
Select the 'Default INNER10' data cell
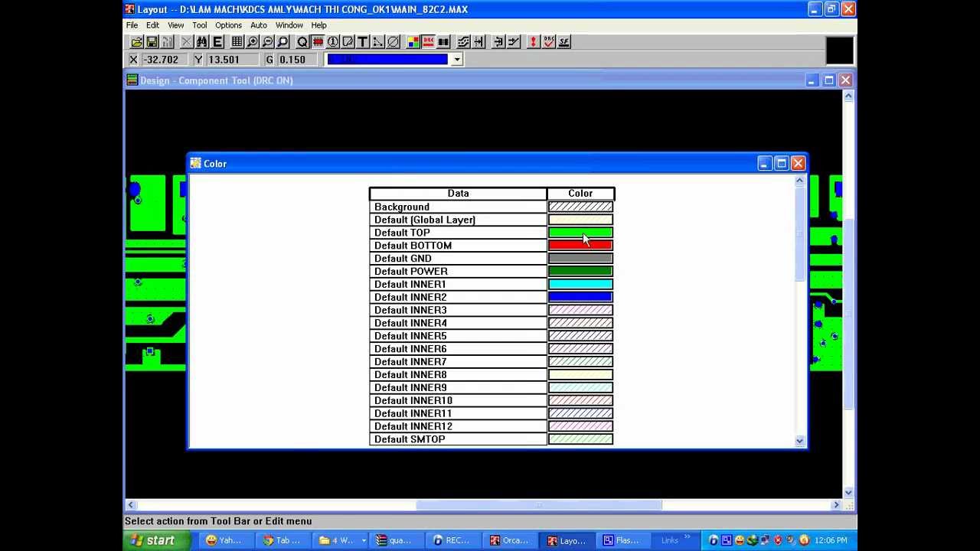tap(458, 400)
